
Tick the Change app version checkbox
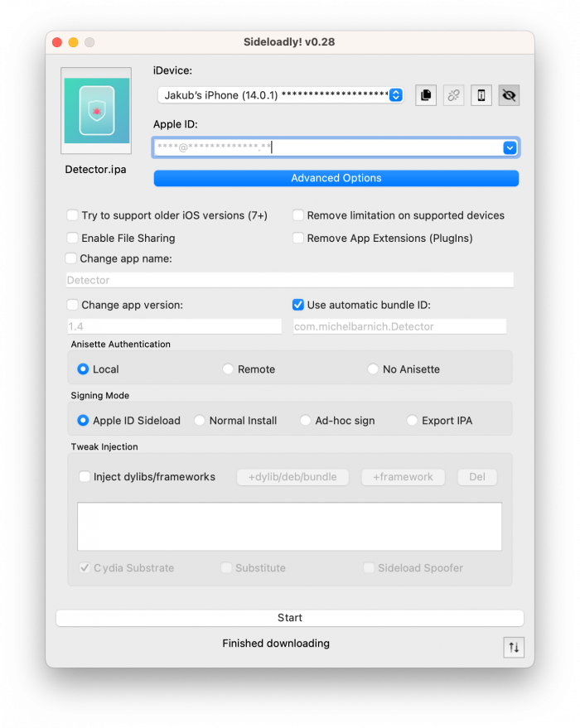[x=72, y=305]
